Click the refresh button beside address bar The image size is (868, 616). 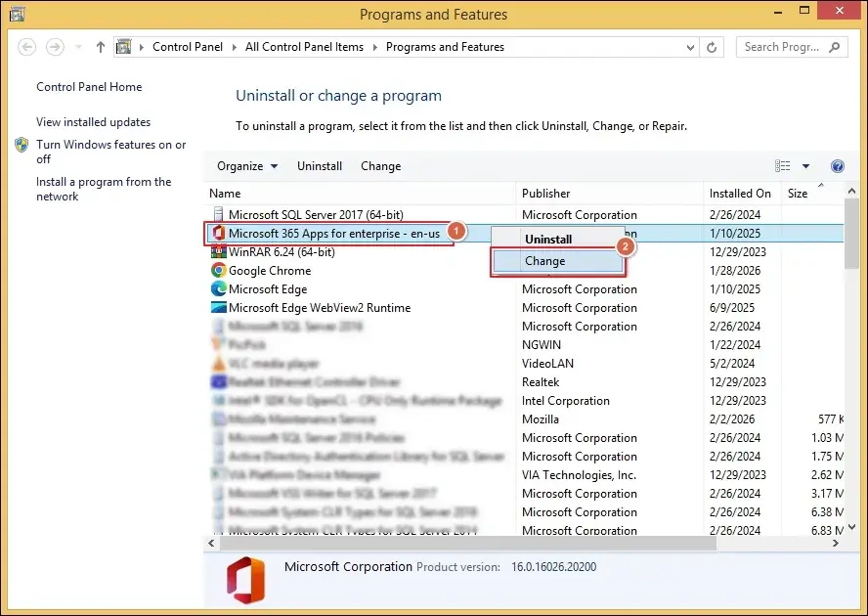pyautogui.click(x=713, y=47)
